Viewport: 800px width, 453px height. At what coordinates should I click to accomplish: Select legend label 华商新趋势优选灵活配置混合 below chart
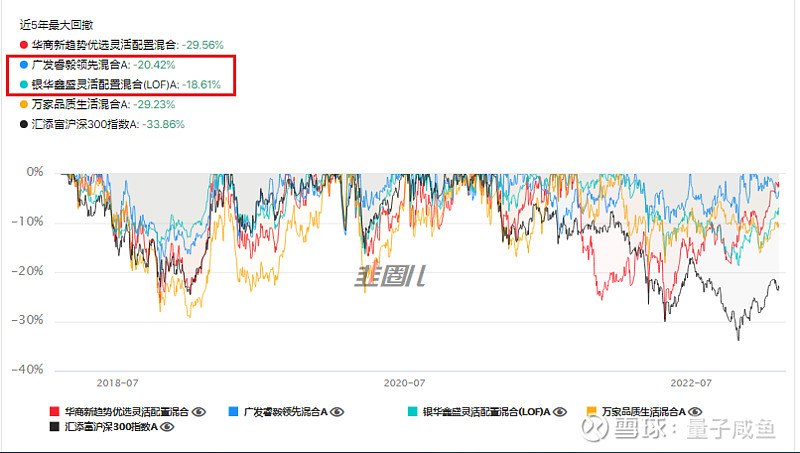[127, 412]
